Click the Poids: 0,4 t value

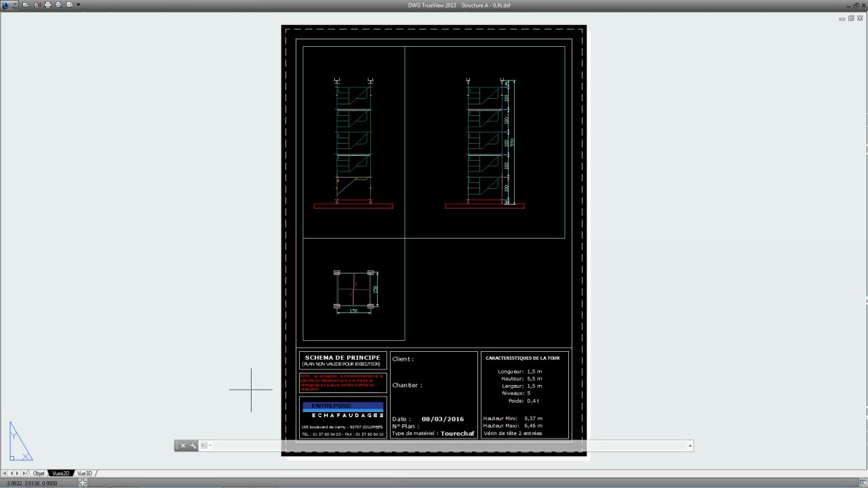(x=524, y=401)
